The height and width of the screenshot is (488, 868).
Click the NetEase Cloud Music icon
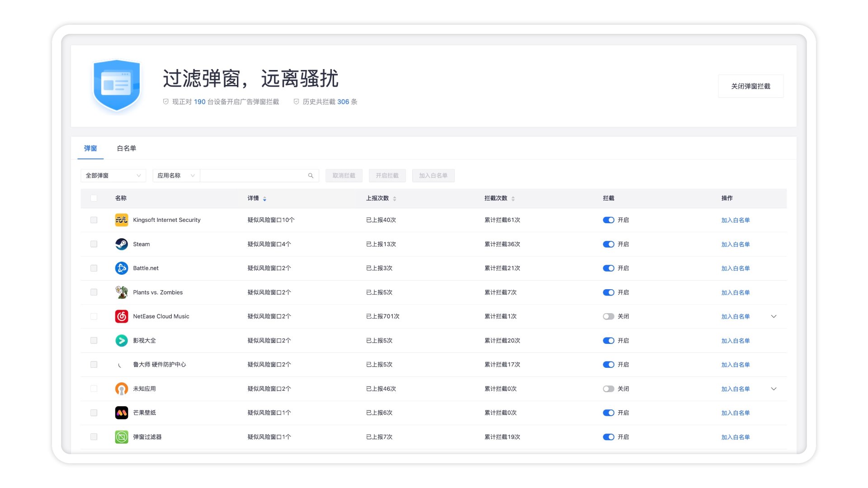click(x=121, y=316)
